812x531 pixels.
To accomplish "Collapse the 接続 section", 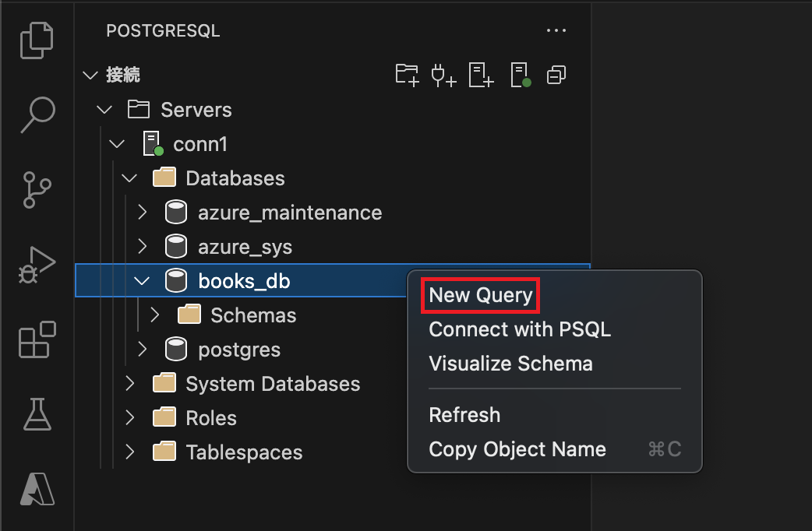I will coord(90,75).
